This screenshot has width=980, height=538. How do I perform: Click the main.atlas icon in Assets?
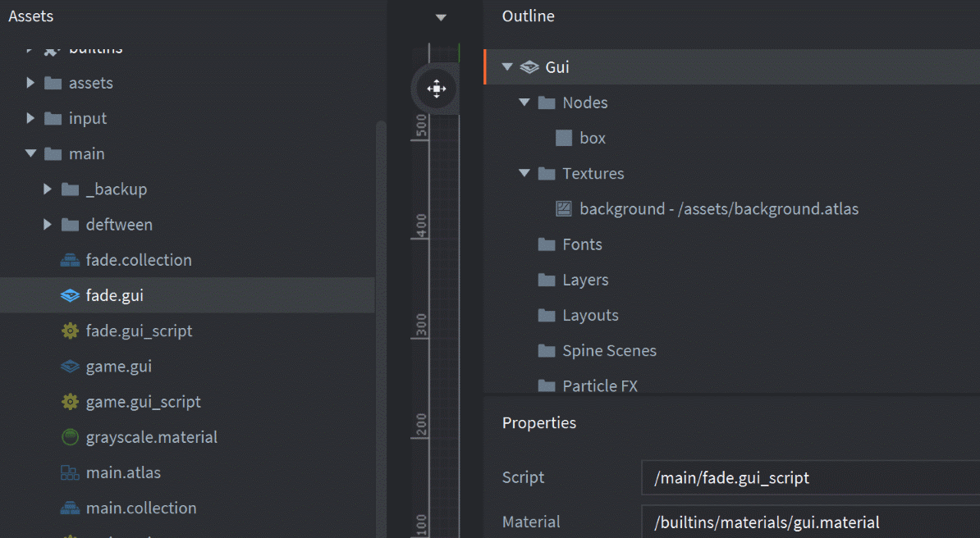[70, 472]
